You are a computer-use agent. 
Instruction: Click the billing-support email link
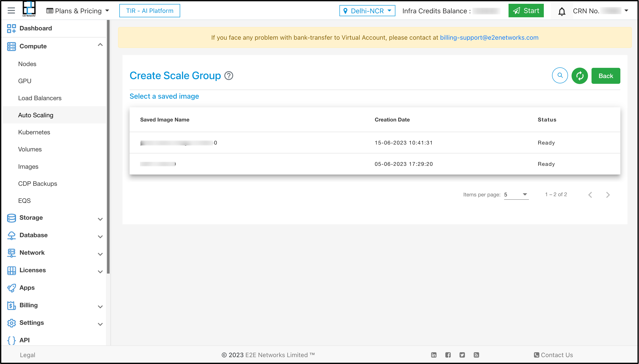pyautogui.click(x=489, y=37)
